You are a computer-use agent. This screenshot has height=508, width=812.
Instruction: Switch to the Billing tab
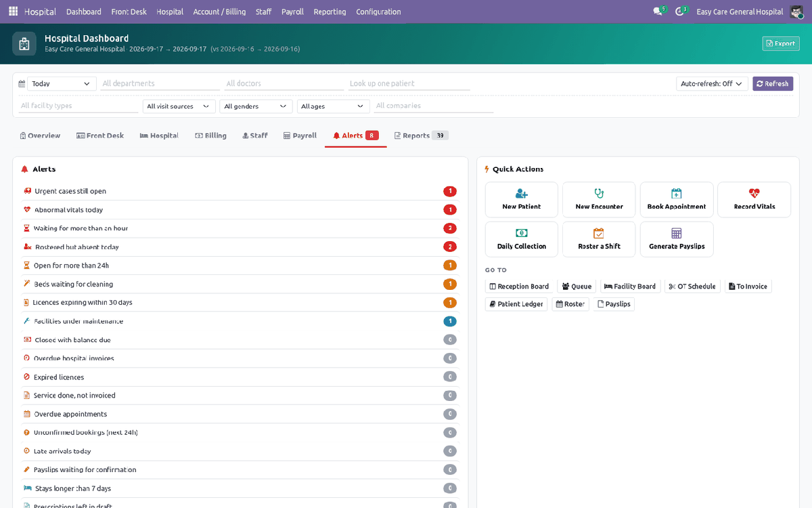[210, 135]
